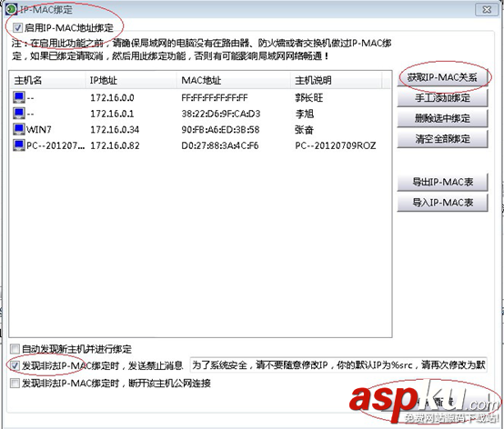Select IP address 172.16.0.82 cell

click(115, 145)
